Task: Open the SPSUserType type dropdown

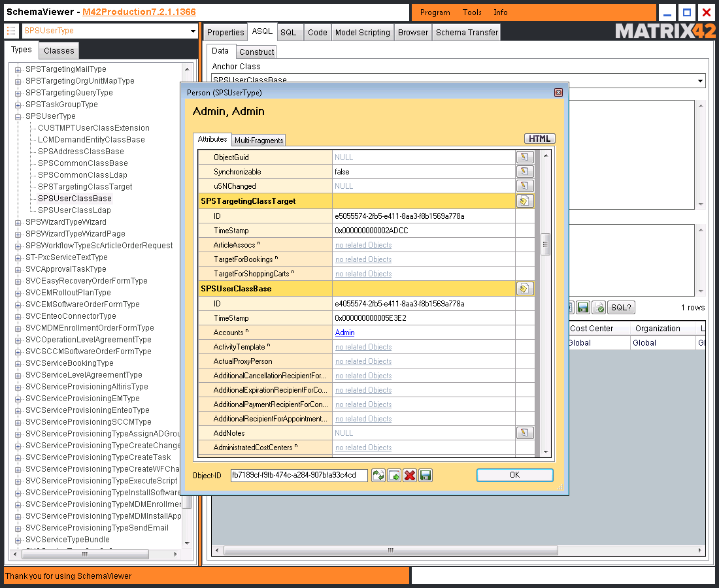Action: (193, 31)
